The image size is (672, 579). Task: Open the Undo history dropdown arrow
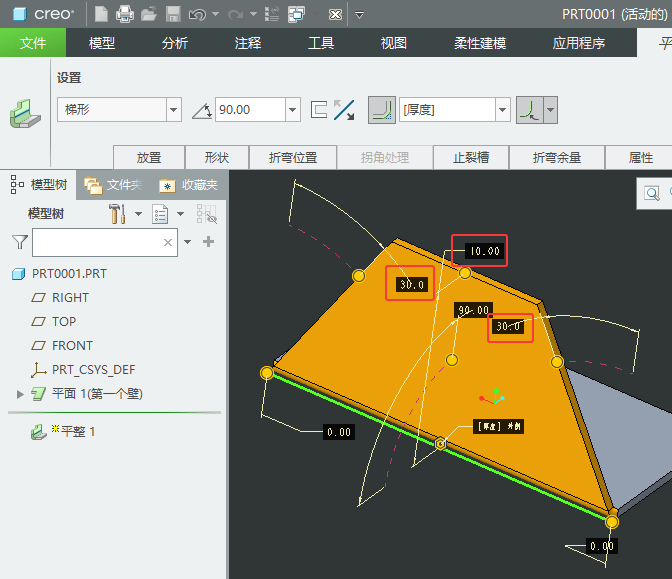pyautogui.click(x=216, y=14)
